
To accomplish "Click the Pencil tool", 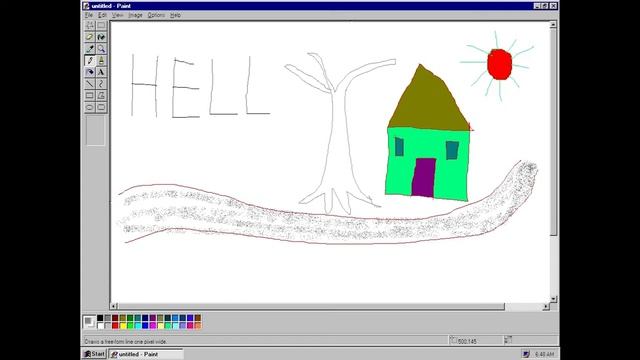I will pos(90,60).
